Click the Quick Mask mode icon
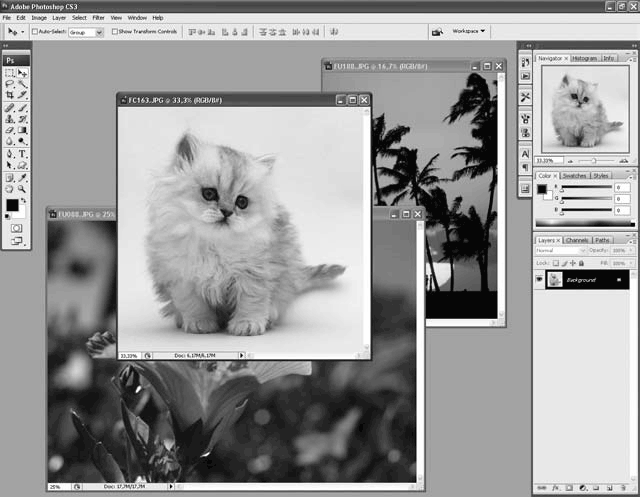 click(16, 228)
